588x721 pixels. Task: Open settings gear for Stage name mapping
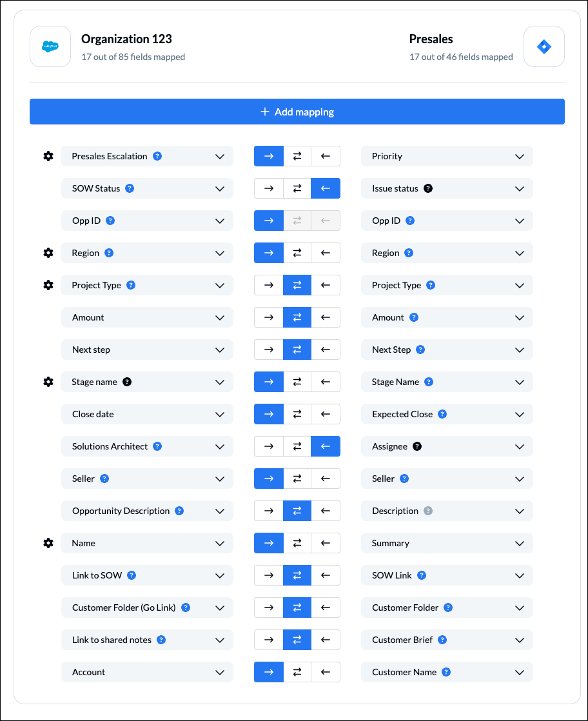(48, 382)
